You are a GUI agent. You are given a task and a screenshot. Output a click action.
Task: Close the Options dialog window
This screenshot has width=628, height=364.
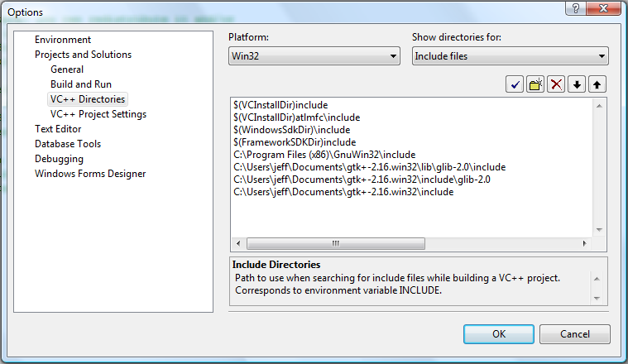[603, 8]
